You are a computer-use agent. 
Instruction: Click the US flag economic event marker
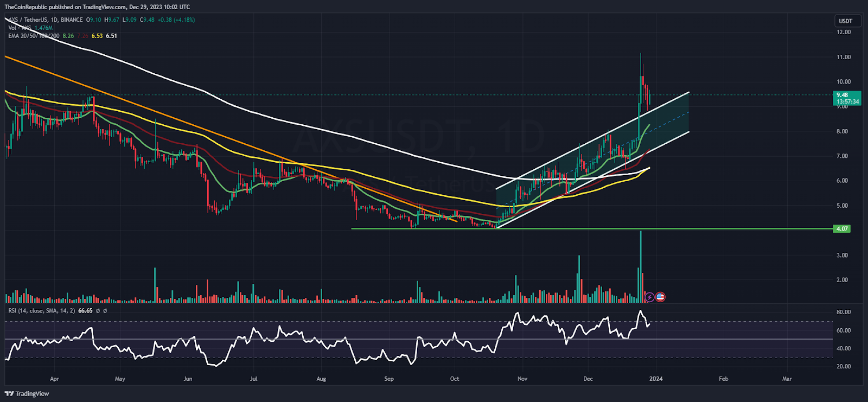(x=660, y=297)
